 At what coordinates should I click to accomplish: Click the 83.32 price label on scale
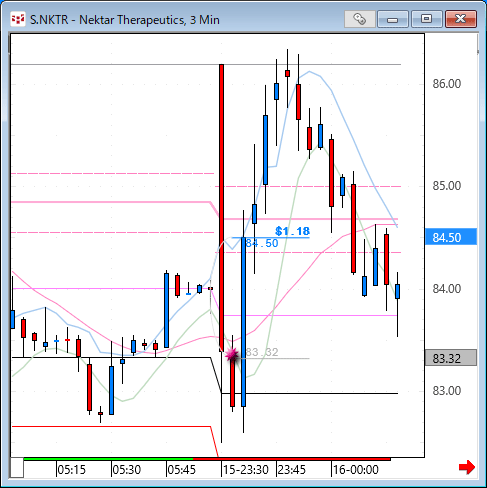[451, 358]
